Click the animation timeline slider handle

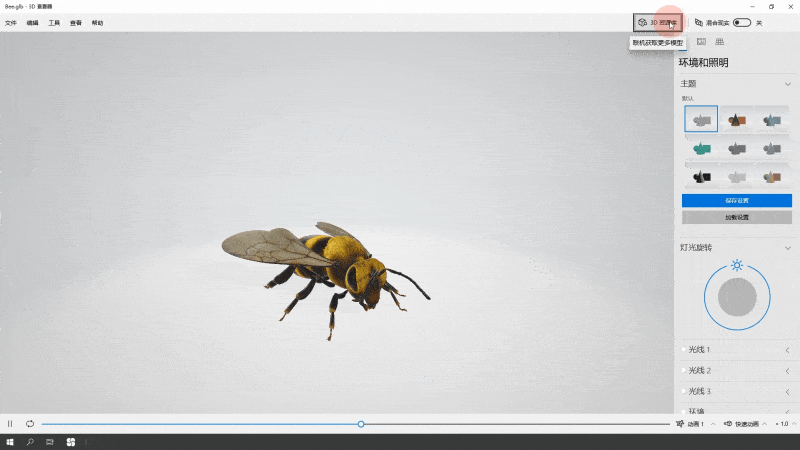(x=361, y=424)
